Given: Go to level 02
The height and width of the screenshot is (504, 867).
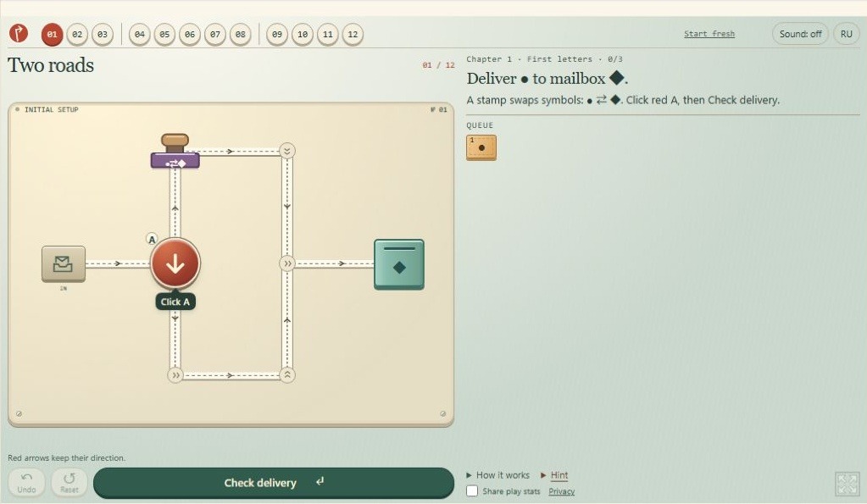Looking at the screenshot, I should pos(77,34).
